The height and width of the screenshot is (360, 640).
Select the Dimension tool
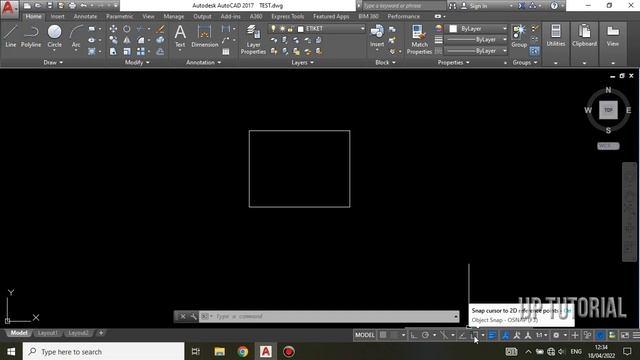[x=204, y=36]
